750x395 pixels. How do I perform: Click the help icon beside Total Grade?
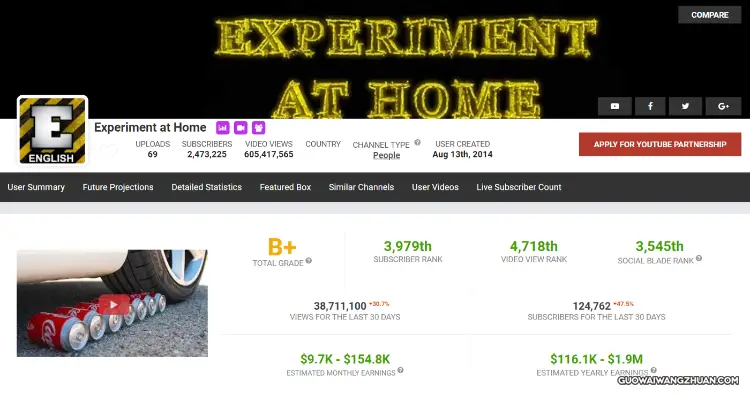[x=309, y=261]
